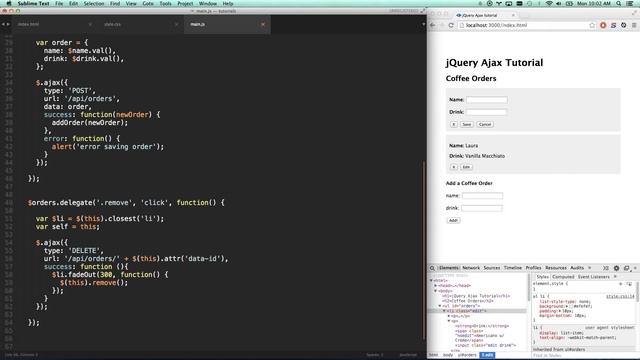This screenshot has height=360, width=640.
Task: Click the Wi-Fi menu bar icon
Action: point(549,3)
